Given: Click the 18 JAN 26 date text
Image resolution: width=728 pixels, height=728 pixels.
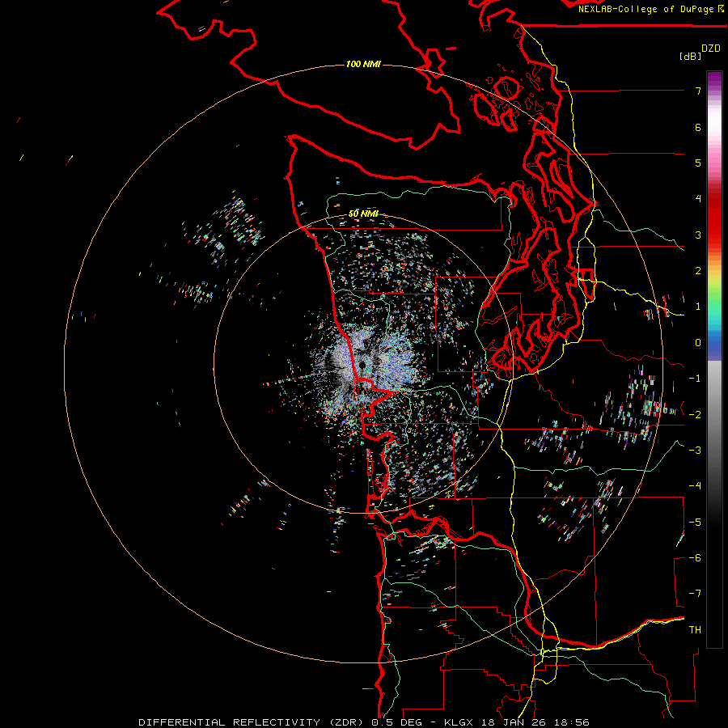Looking at the screenshot, I should [513, 722].
